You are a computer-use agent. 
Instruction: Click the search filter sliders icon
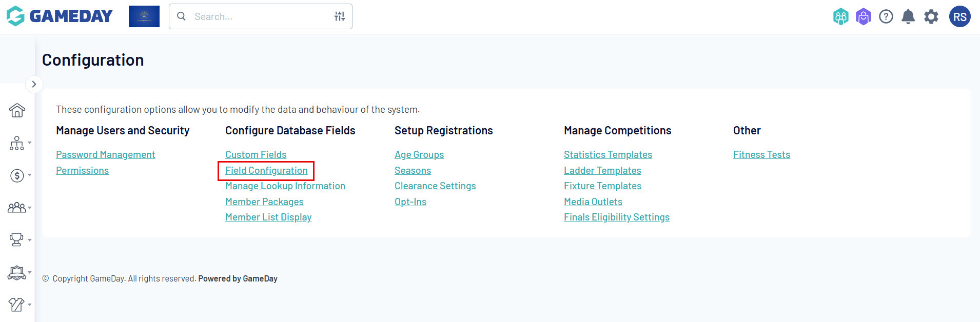(x=340, y=16)
